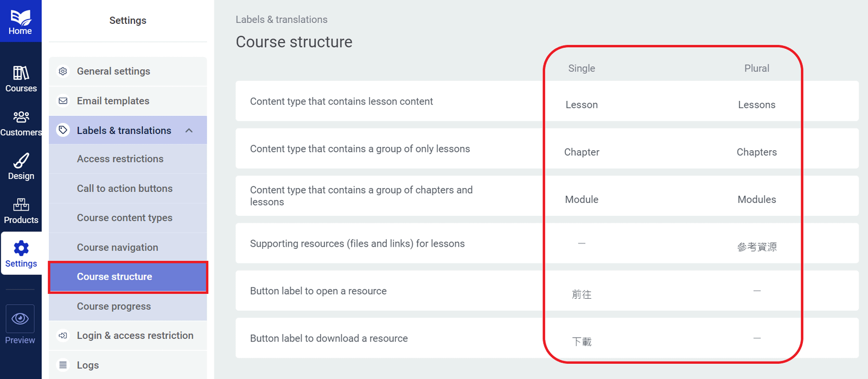
Task: Open the Design brush icon
Action: (21, 160)
